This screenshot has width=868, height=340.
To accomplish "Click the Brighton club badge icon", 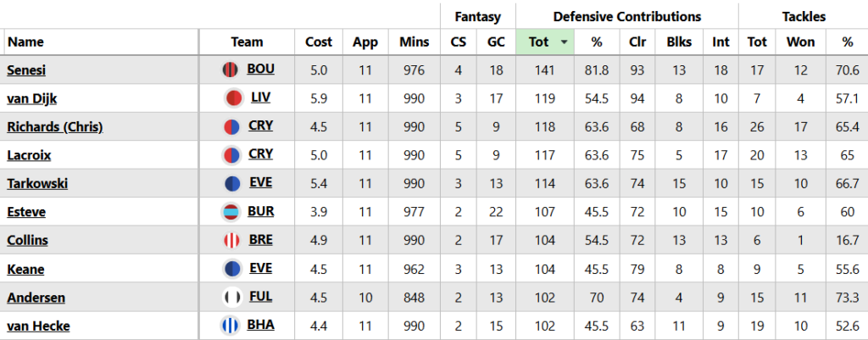I will (230, 326).
